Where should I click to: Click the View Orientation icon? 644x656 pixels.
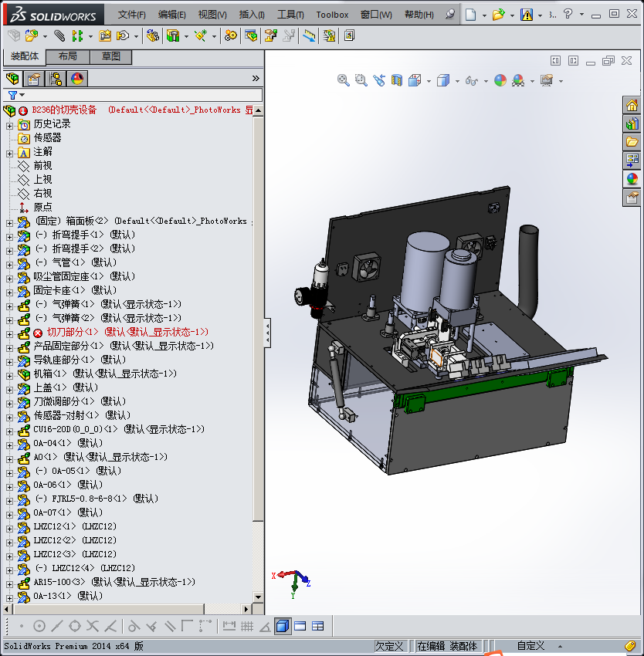pyautogui.click(x=415, y=80)
